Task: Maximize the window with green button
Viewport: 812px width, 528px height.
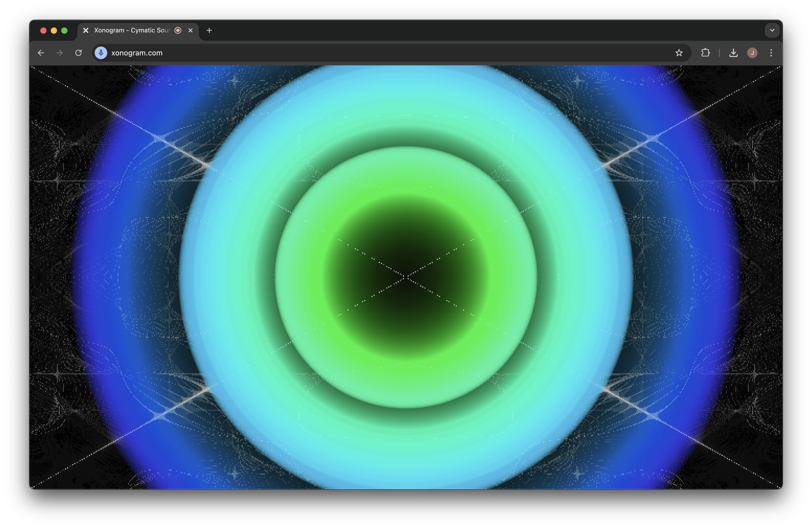Action: pos(64,31)
